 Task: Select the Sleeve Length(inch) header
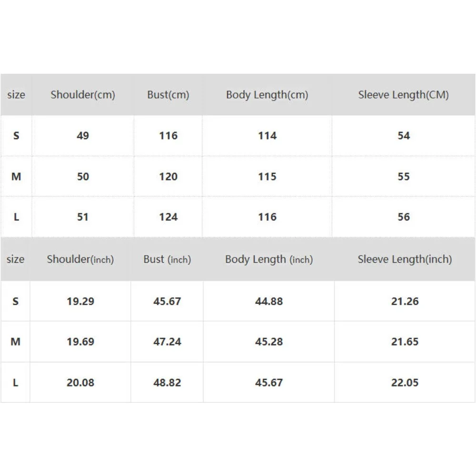405,259
